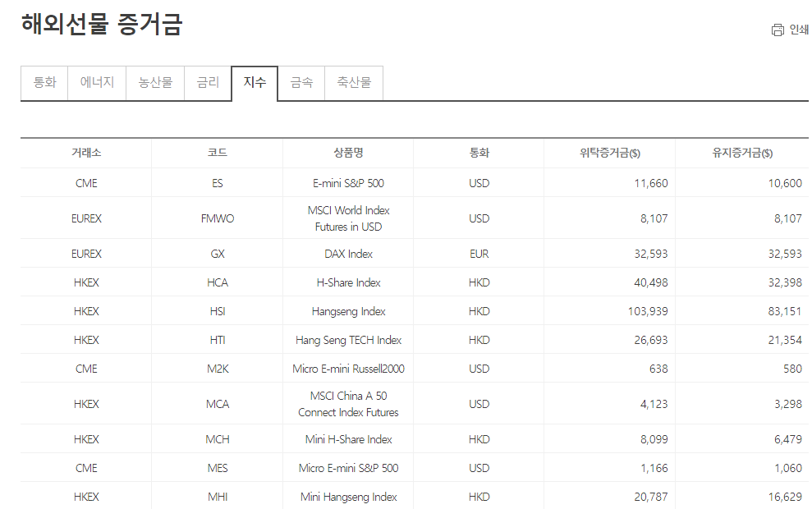Click the 6,479 maintenance margin value

[788, 439]
